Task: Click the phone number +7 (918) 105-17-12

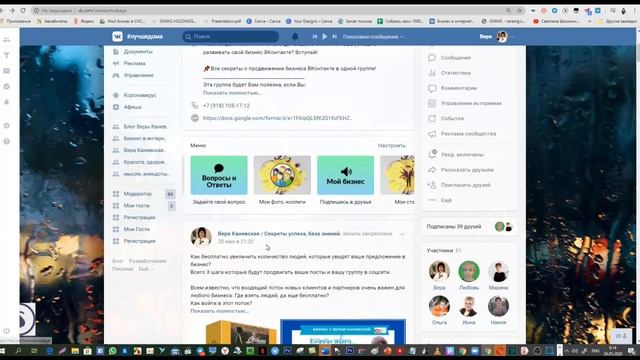Action: (x=226, y=105)
